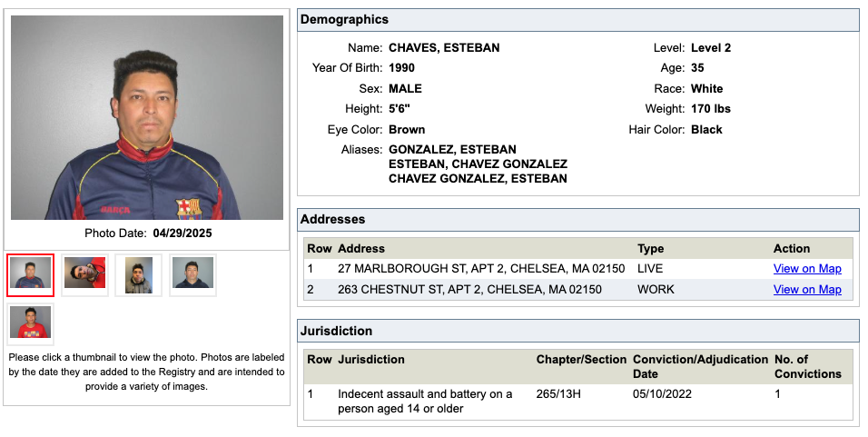
Task: Open the sideways-rotated photo thumbnail
Action: pyautogui.click(x=84, y=274)
